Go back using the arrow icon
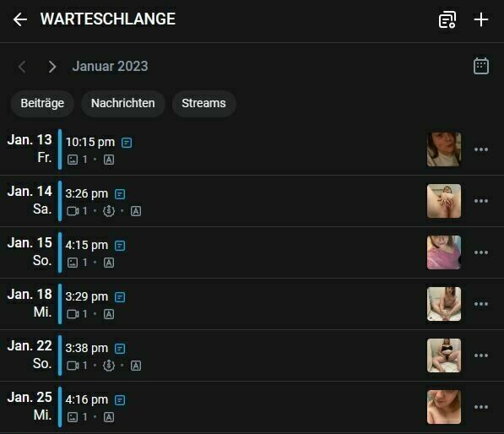Image resolution: width=504 pixels, height=434 pixels. click(x=20, y=19)
